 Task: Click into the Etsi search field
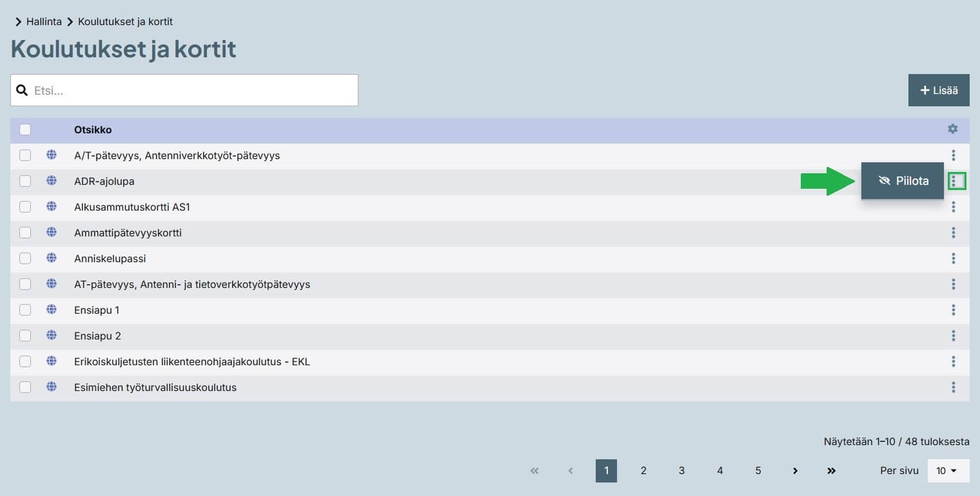click(x=193, y=90)
